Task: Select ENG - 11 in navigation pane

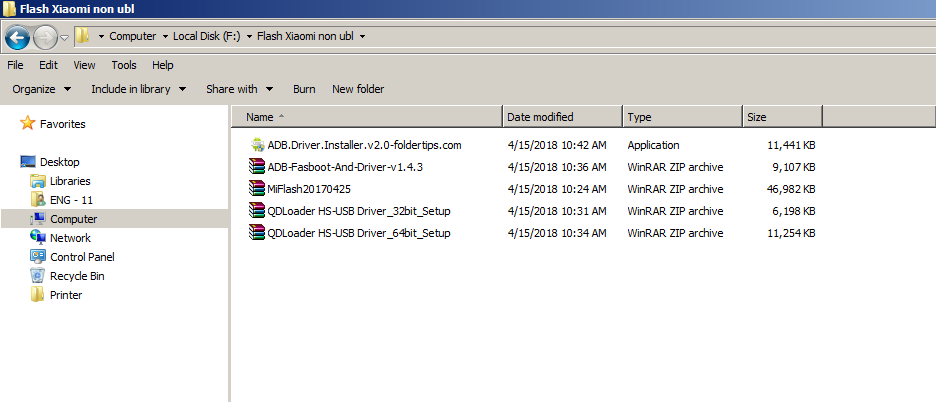Action: click(72, 200)
